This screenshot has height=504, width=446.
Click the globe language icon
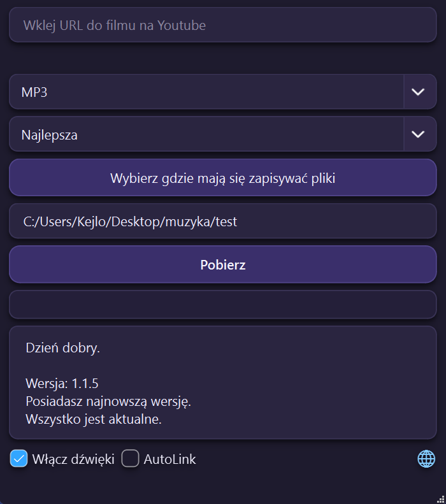tap(426, 459)
